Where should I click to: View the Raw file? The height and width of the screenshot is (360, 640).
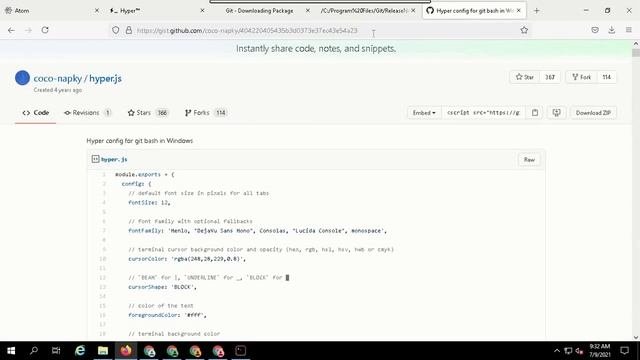point(529,160)
